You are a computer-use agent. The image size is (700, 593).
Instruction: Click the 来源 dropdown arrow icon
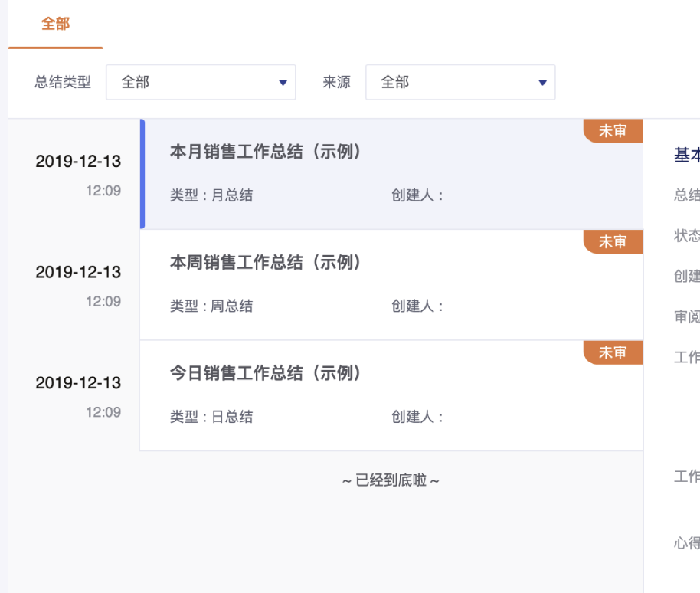[x=542, y=82]
